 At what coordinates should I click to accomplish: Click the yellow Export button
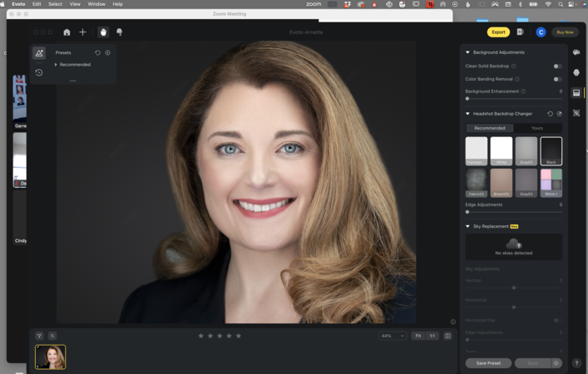point(498,32)
